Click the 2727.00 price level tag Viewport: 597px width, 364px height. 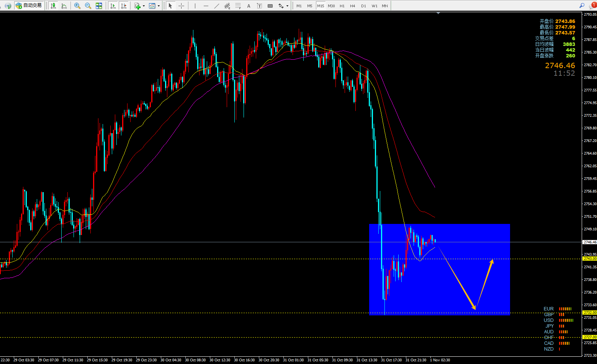coord(590,337)
